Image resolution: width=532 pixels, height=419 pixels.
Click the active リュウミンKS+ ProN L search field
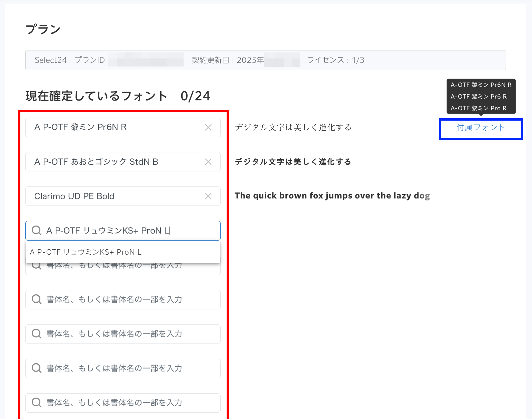(123, 231)
